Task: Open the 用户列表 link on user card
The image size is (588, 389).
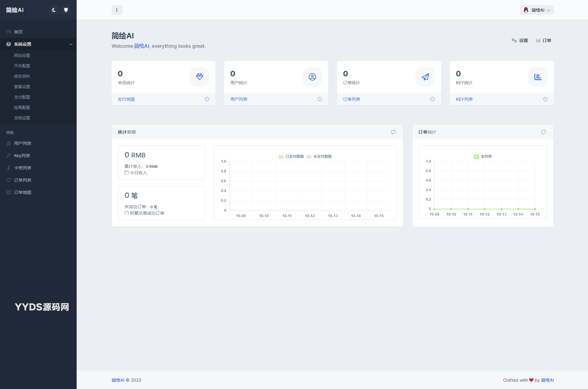Action: tap(239, 99)
